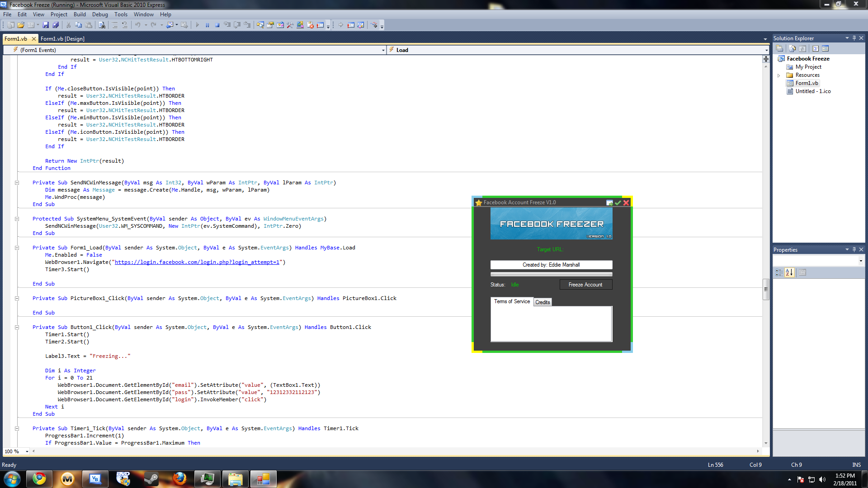868x488 pixels.
Task: Open the Edit menu
Action: point(22,14)
